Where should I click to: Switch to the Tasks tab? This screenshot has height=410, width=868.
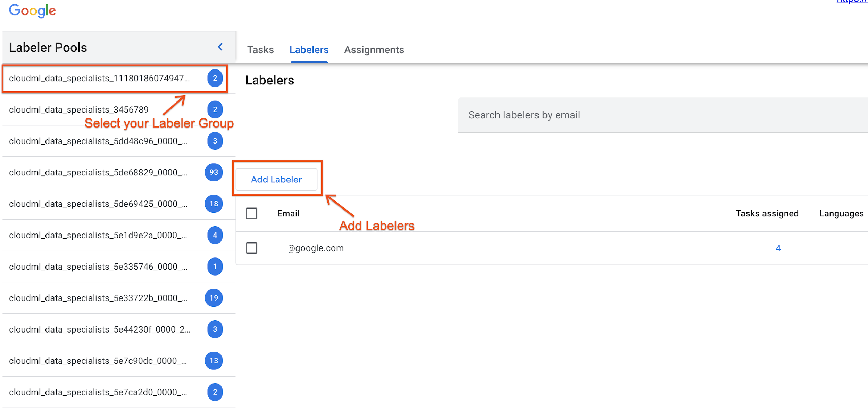260,50
